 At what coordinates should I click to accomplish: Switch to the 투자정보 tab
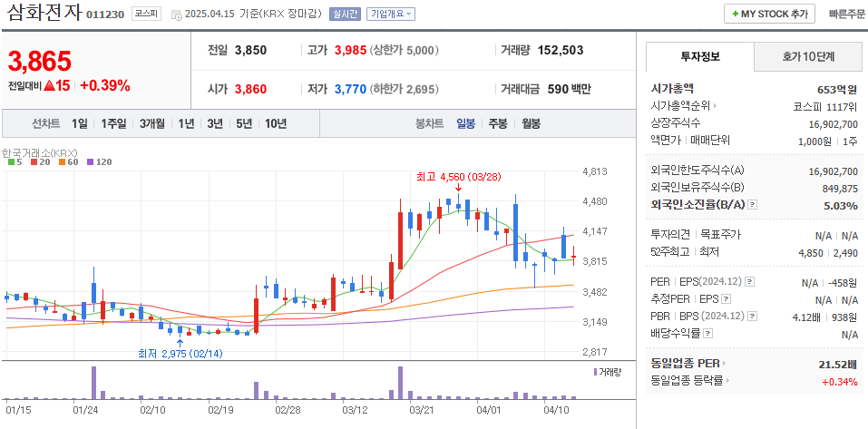tap(700, 56)
